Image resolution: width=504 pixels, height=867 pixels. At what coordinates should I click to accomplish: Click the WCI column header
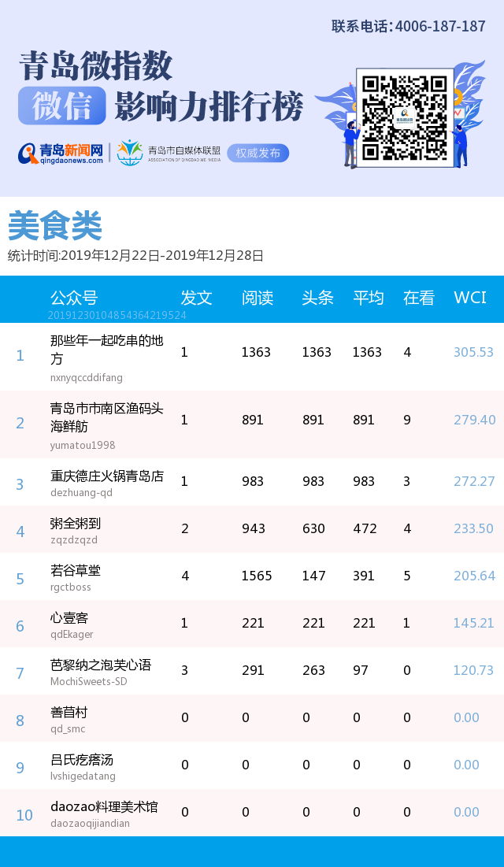tap(469, 298)
